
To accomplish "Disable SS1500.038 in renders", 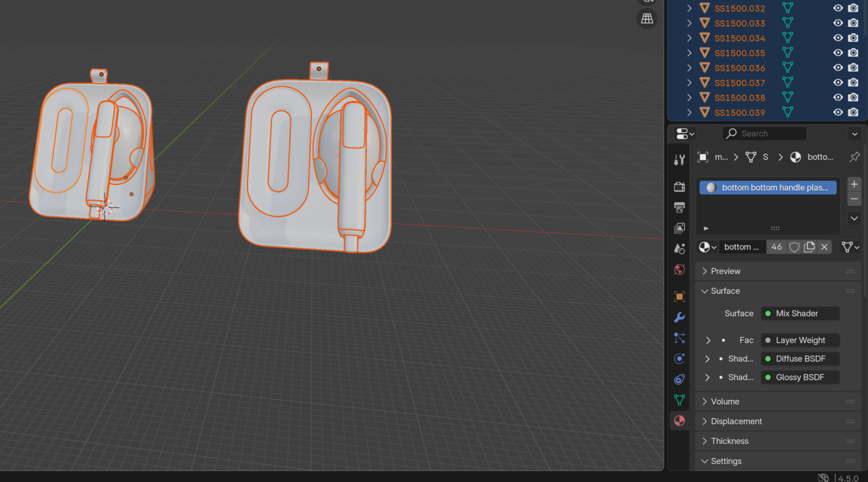I will tap(854, 98).
